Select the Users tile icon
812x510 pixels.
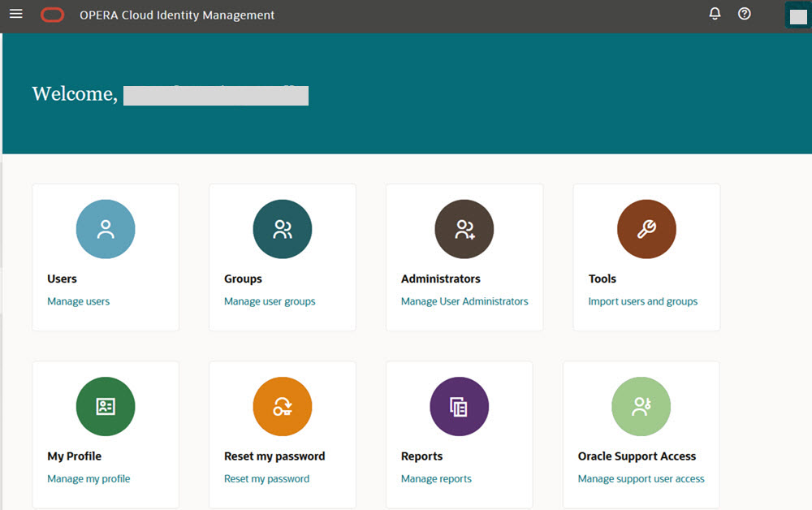point(106,229)
